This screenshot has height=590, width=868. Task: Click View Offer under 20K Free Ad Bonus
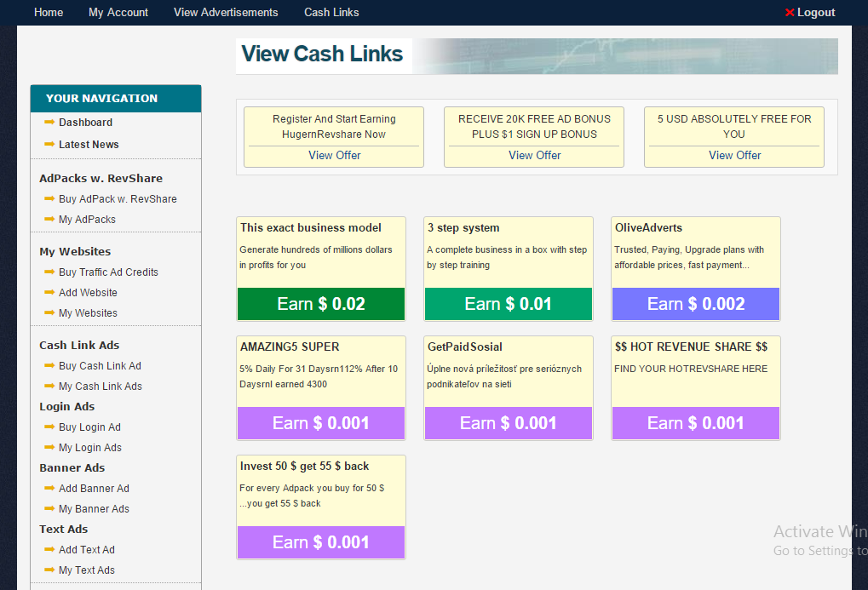(x=535, y=156)
